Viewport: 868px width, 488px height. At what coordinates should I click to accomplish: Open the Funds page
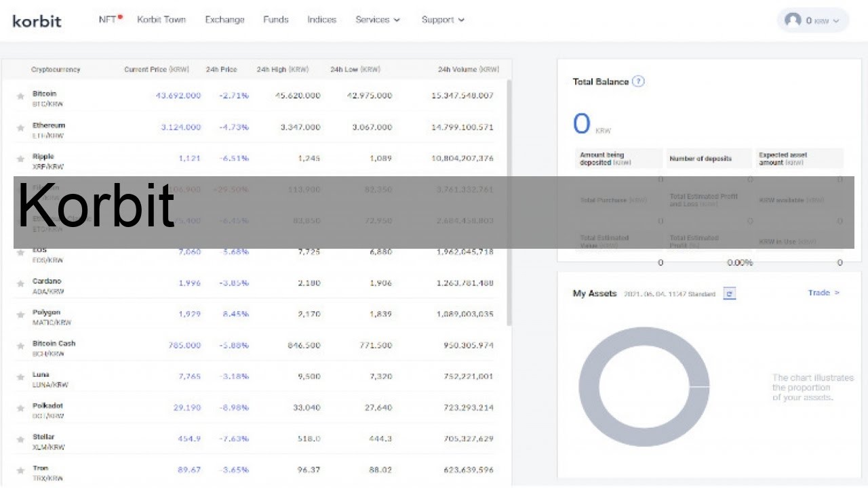click(x=275, y=20)
